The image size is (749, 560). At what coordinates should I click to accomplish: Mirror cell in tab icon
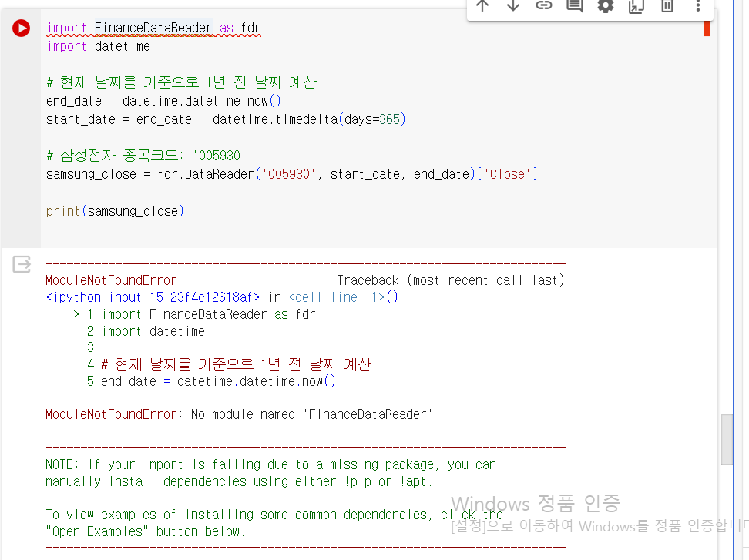click(x=636, y=5)
